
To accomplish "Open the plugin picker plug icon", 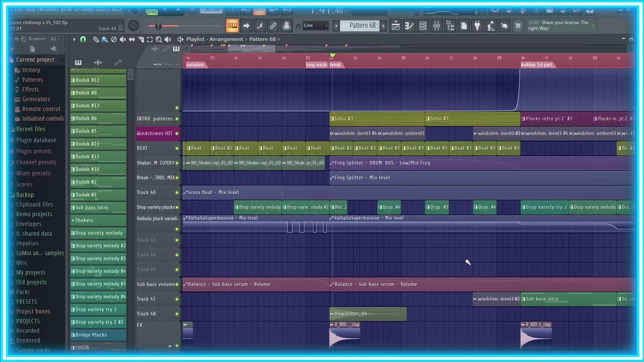I will [x=477, y=26].
